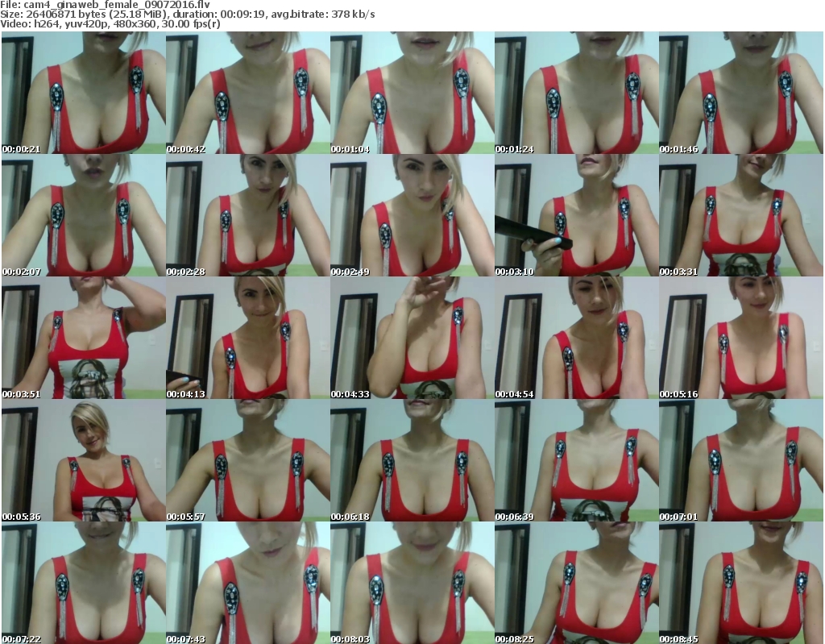The width and height of the screenshot is (825, 644).
Task: Pick the 00:03:51 preview frame
Action: pos(84,338)
